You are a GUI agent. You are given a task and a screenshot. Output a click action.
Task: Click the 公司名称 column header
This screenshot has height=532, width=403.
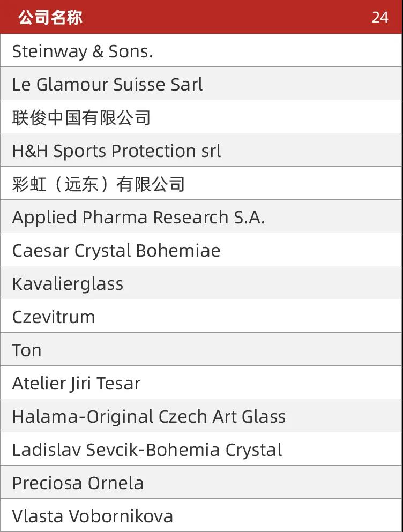point(50,17)
